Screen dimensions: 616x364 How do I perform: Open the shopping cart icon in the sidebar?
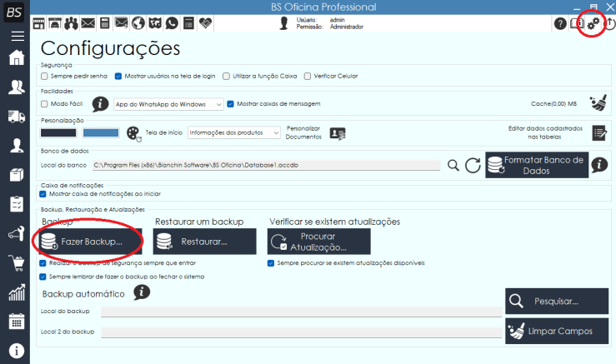point(15,263)
